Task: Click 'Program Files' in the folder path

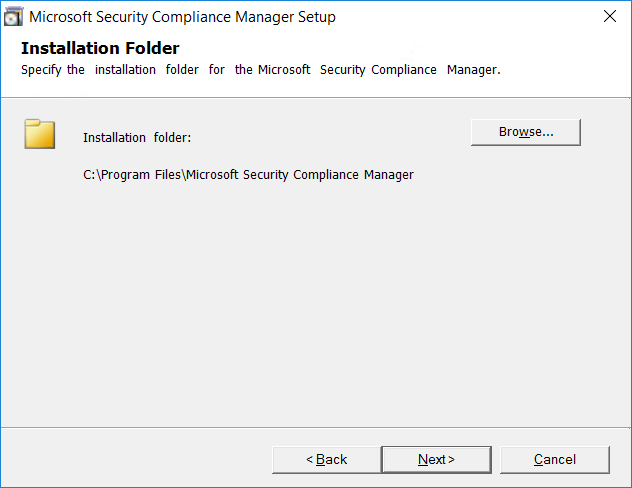Action: 141,175
